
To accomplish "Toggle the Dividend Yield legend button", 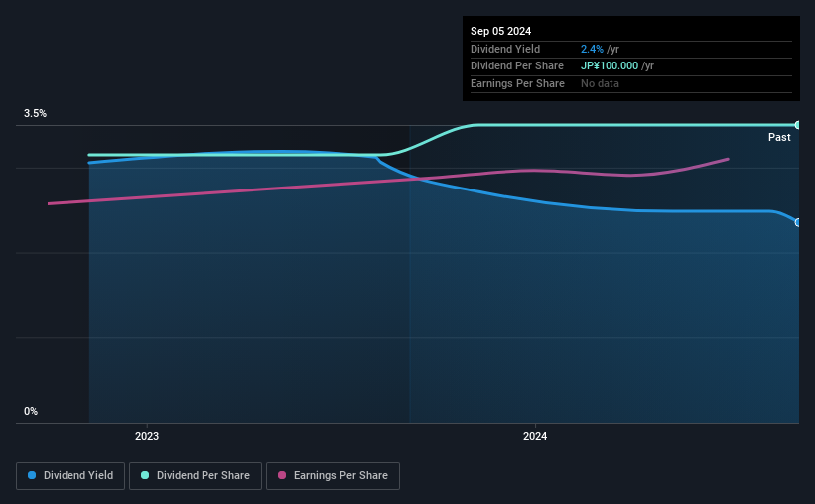I will 70,476.
